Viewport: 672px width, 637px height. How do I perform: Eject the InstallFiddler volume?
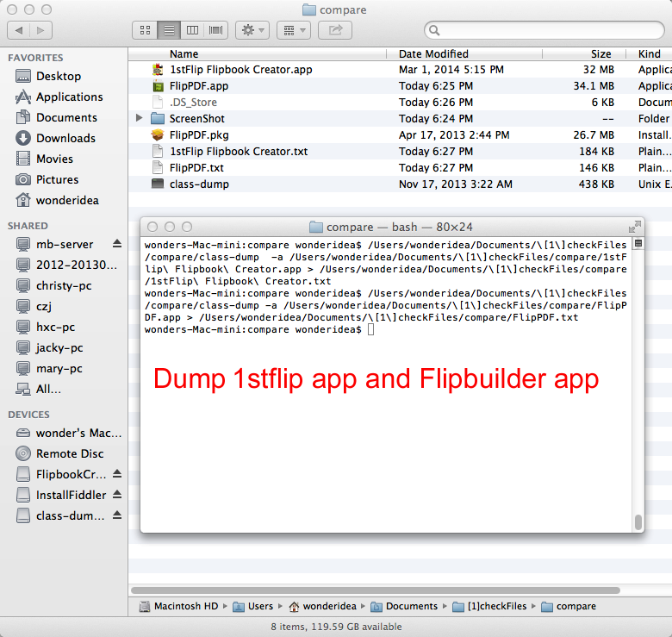pos(117,495)
